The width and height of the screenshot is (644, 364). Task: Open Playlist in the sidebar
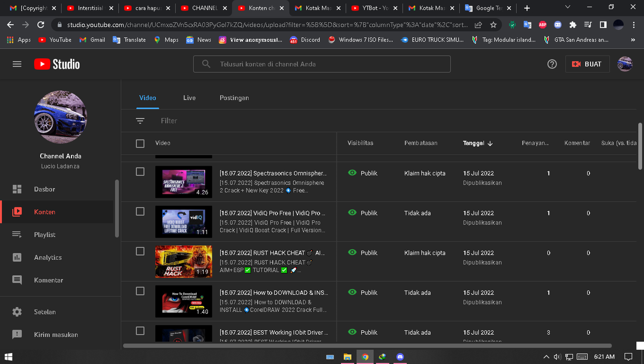coord(57,235)
